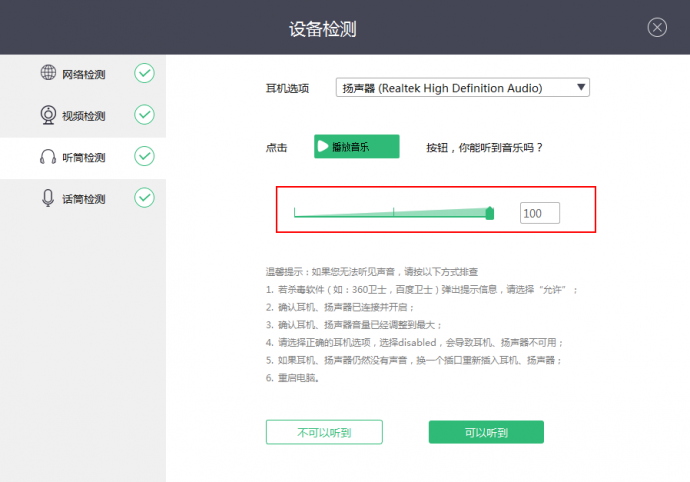
Task: Switch to the 网络检测 tab
Action: click(x=84, y=74)
